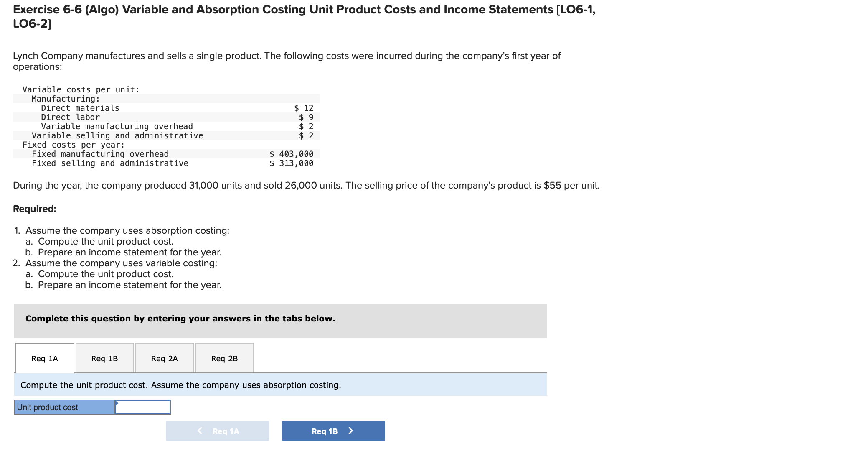Click the back chevron on Req 1A button
Screen dimensions: 868x459
200,431
